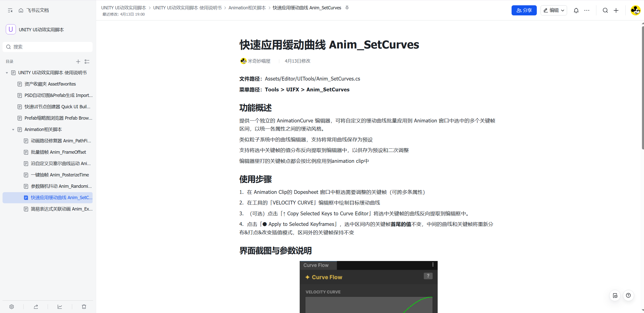This screenshot has height=313, width=644.
Task: Open notifications bell icon
Action: 576,10
